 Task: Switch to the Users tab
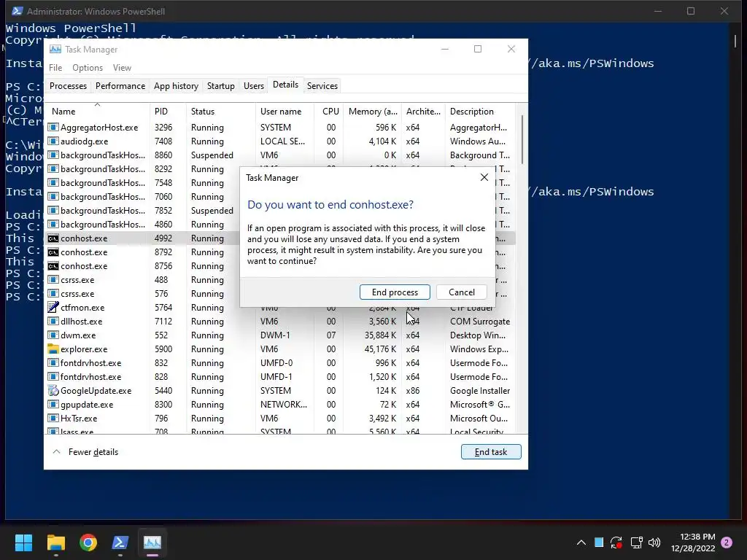[x=253, y=86]
